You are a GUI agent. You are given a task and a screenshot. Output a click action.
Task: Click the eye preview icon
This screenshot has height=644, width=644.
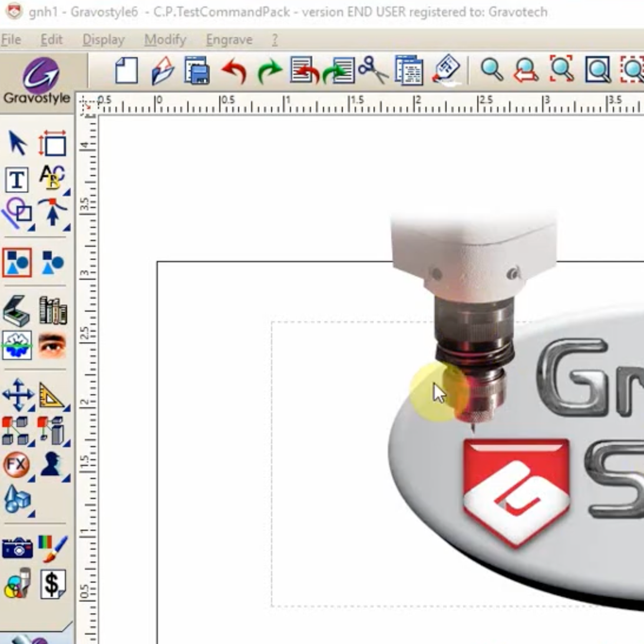52,345
